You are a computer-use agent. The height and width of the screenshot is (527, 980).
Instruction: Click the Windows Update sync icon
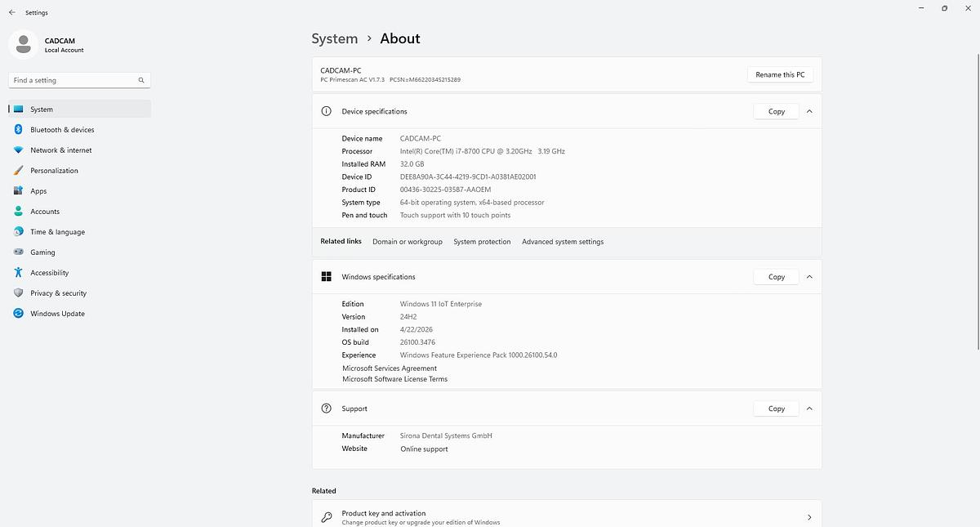(18, 314)
